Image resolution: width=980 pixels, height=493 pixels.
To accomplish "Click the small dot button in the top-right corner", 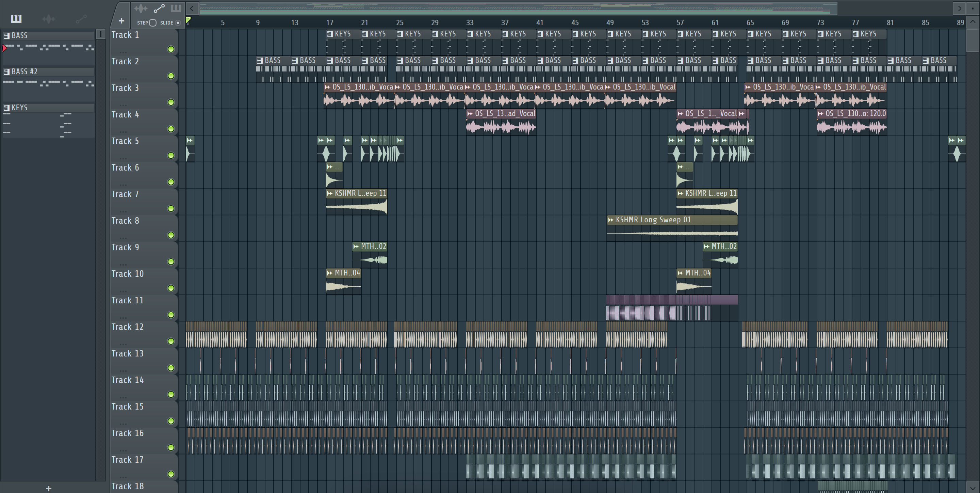I will pos(973,8).
